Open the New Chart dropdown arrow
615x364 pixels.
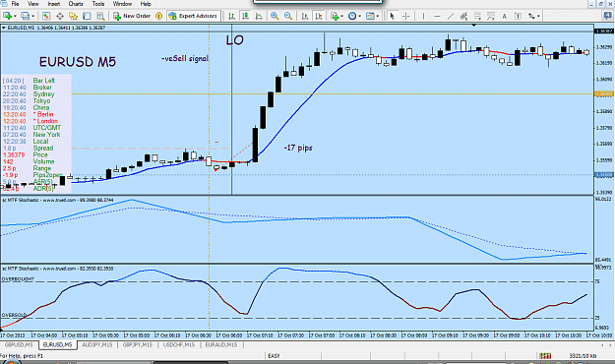(15, 16)
